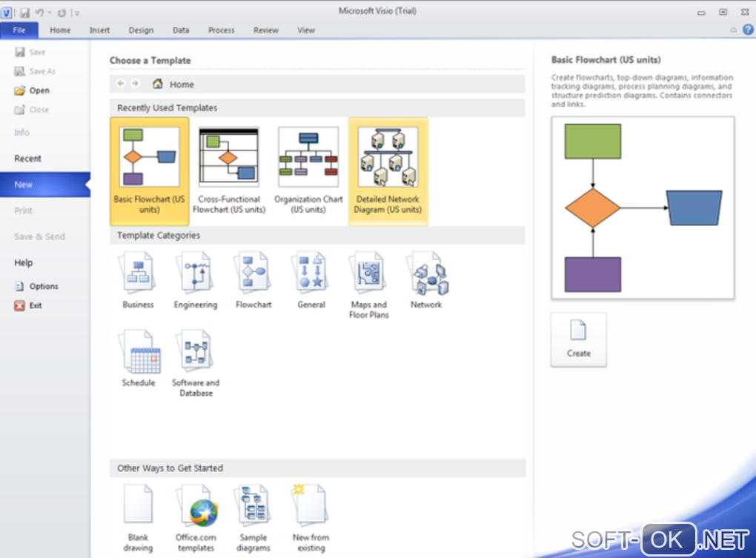Screen dimensions: 756x558
Task: Select Save & Send in the sidebar
Action: click(x=39, y=236)
